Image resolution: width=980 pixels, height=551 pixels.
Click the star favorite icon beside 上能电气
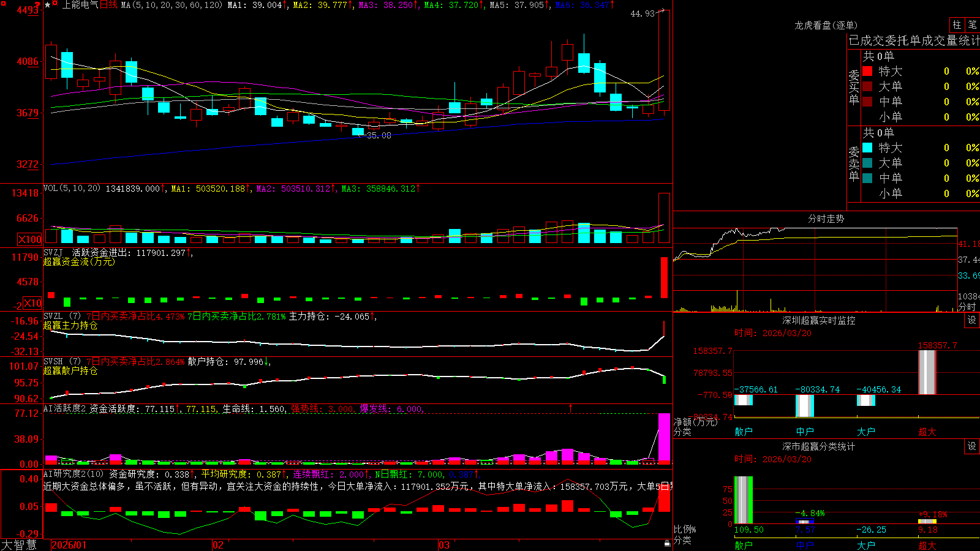(47, 5)
